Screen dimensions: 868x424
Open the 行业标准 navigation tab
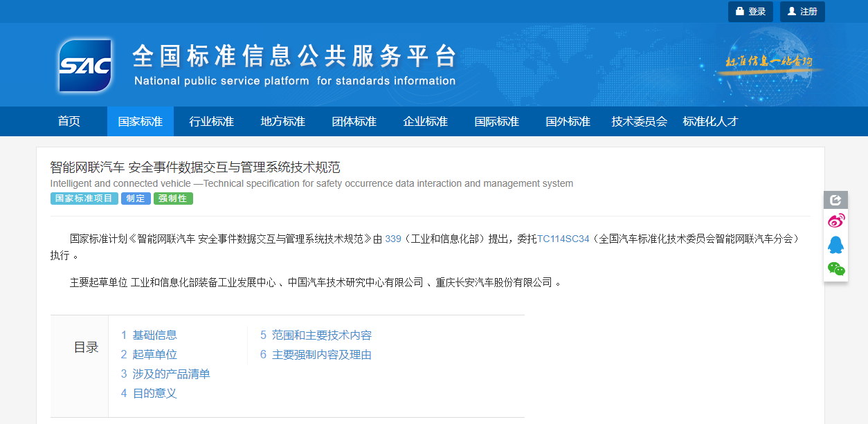[x=212, y=122]
